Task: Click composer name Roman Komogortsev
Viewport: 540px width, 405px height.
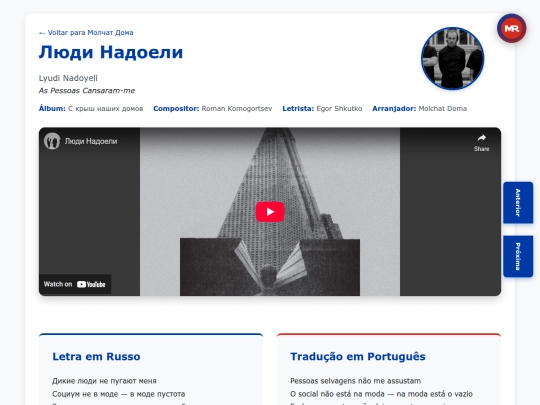Action: point(237,108)
